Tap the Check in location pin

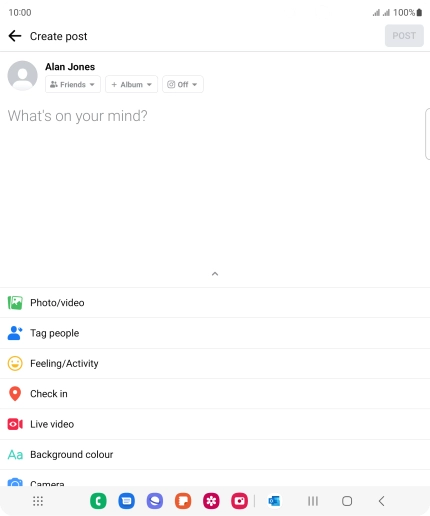[15, 394]
